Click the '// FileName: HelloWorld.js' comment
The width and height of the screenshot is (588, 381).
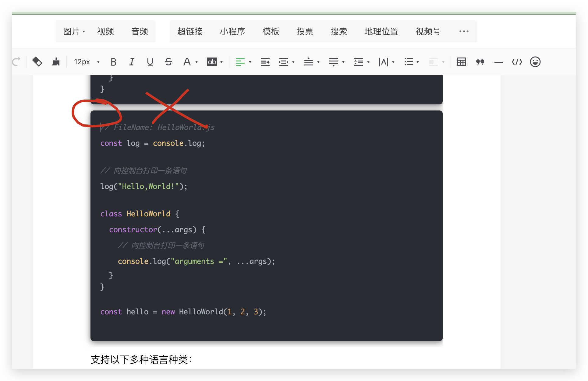(158, 127)
